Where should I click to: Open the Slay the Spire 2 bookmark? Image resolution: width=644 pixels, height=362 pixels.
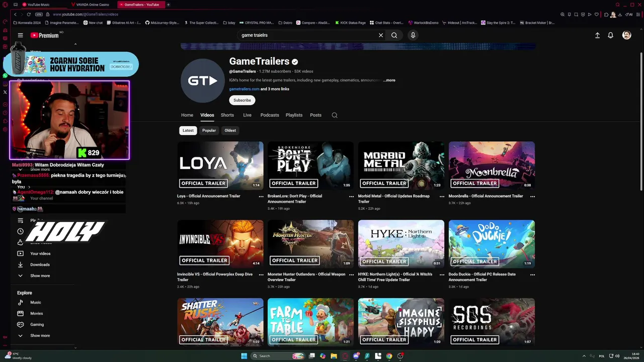(498, 23)
